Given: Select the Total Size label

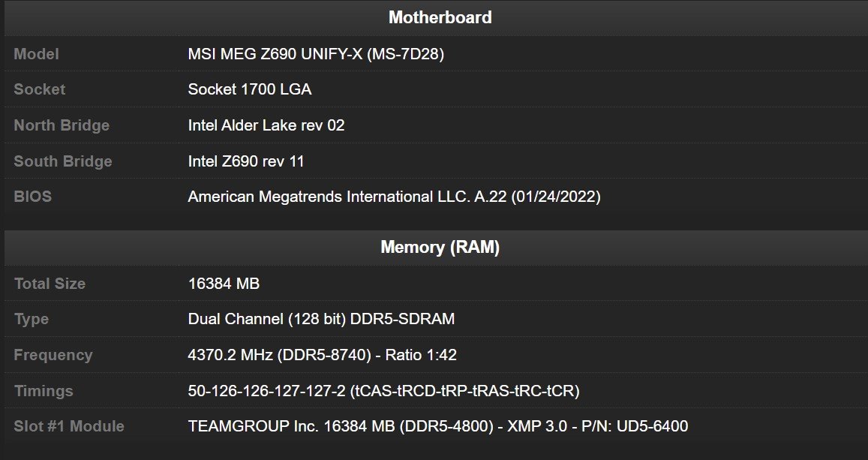Looking at the screenshot, I should click(x=50, y=284).
